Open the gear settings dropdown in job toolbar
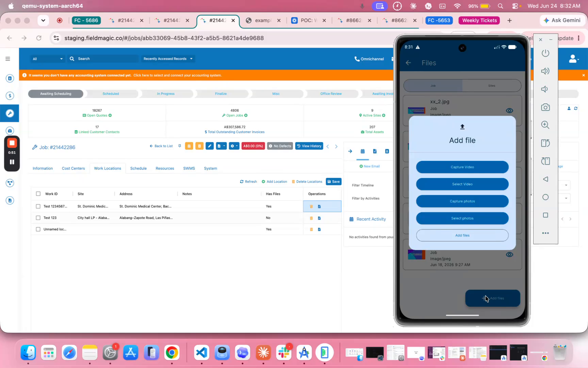This screenshot has height=368, width=588. coord(234,146)
